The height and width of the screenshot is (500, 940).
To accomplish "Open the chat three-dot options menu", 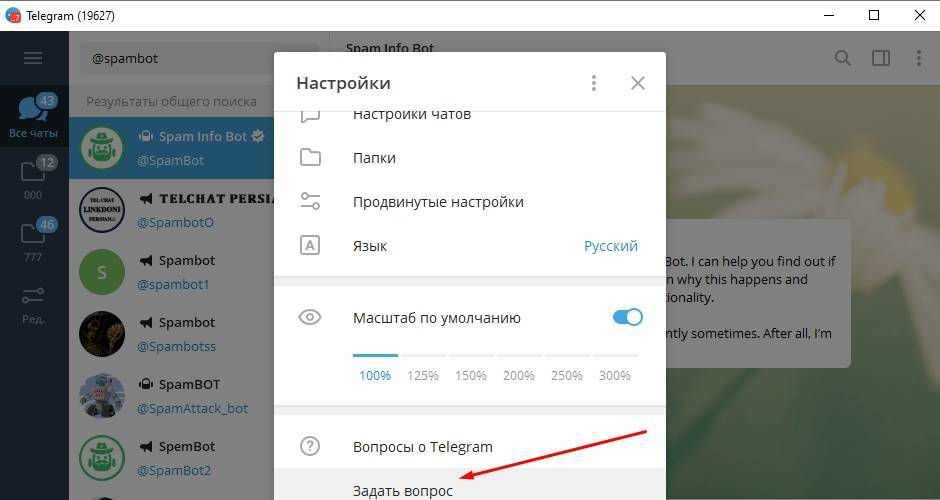I will tap(918, 58).
